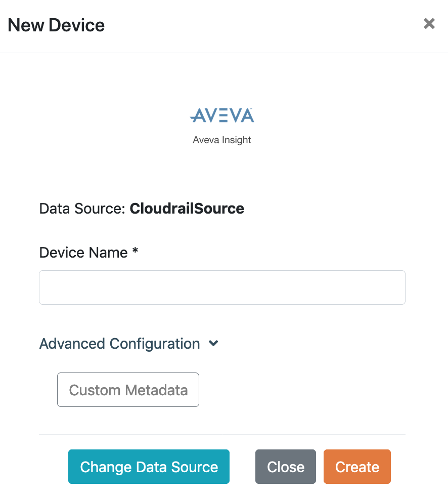Click the AVEVA logo image

click(x=222, y=115)
